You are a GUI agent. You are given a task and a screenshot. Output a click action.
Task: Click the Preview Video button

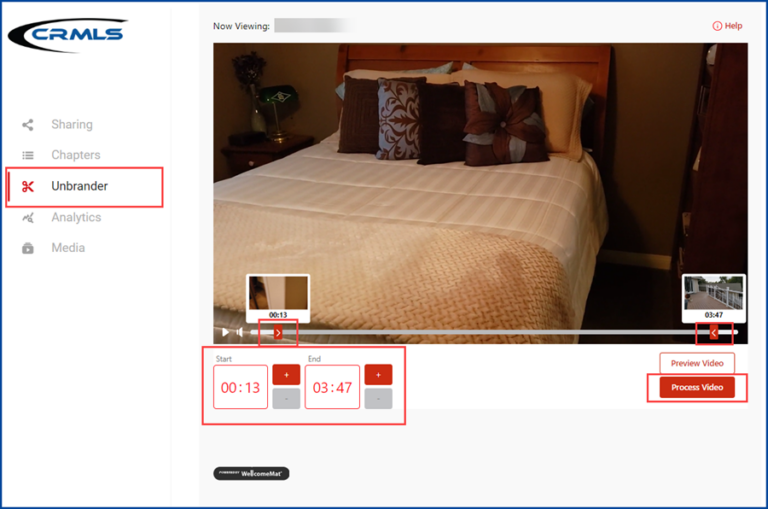tap(697, 363)
